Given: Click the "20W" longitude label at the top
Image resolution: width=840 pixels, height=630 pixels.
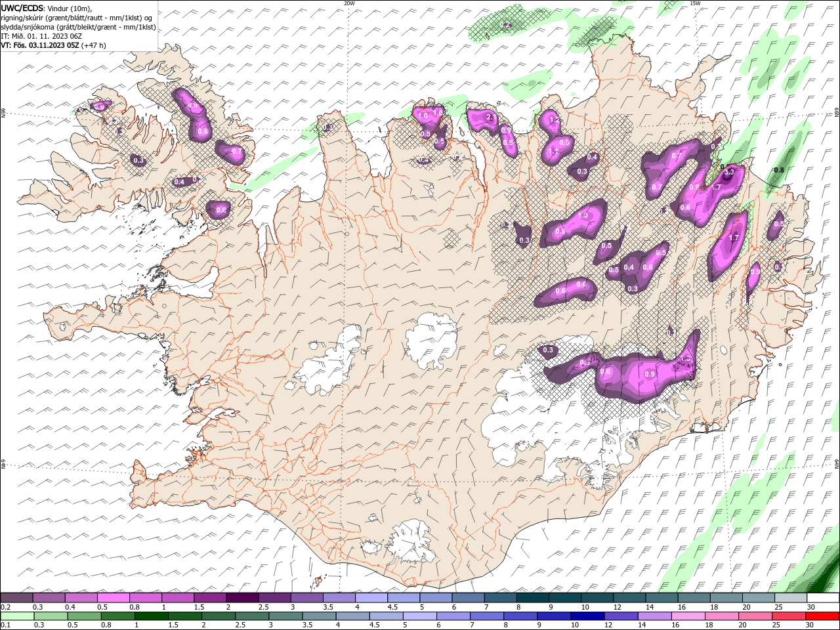Looking at the screenshot, I should (349, 3).
